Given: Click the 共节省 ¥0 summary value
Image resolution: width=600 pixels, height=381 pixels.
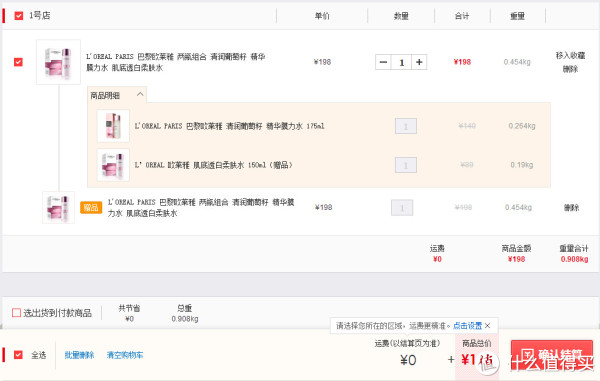Looking at the screenshot, I should 129,319.
